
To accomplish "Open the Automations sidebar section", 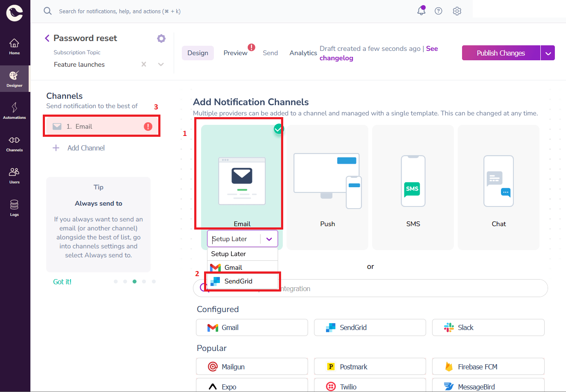I will click(15, 111).
